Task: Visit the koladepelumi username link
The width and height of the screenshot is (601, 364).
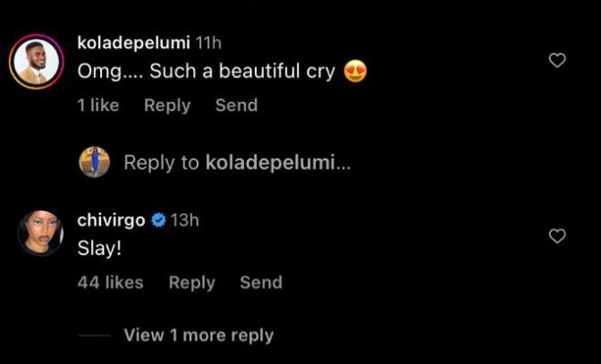Action: 134,43
